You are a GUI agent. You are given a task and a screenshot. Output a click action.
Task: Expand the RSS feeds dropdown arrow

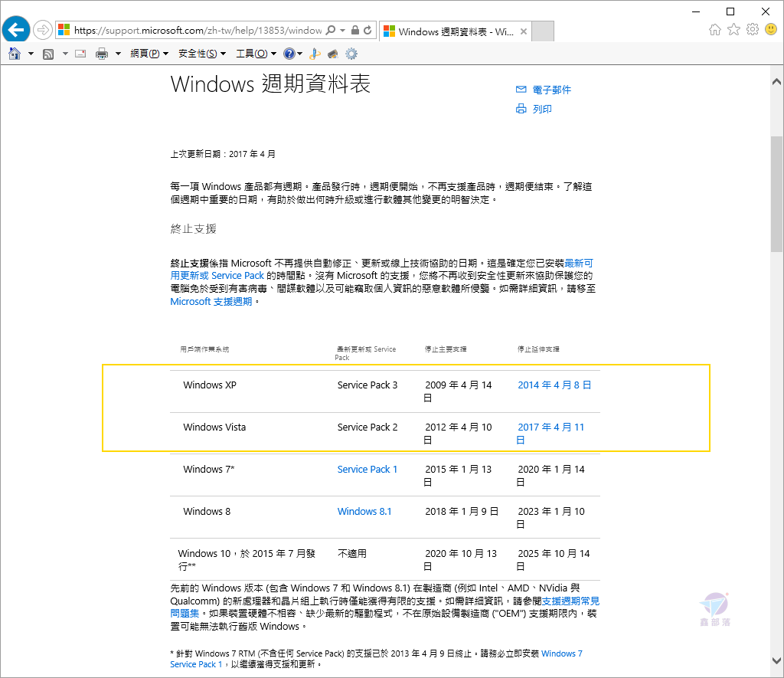click(x=65, y=54)
